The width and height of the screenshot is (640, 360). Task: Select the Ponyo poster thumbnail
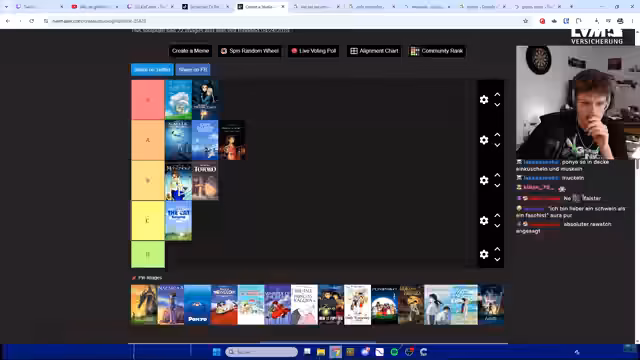(x=197, y=305)
